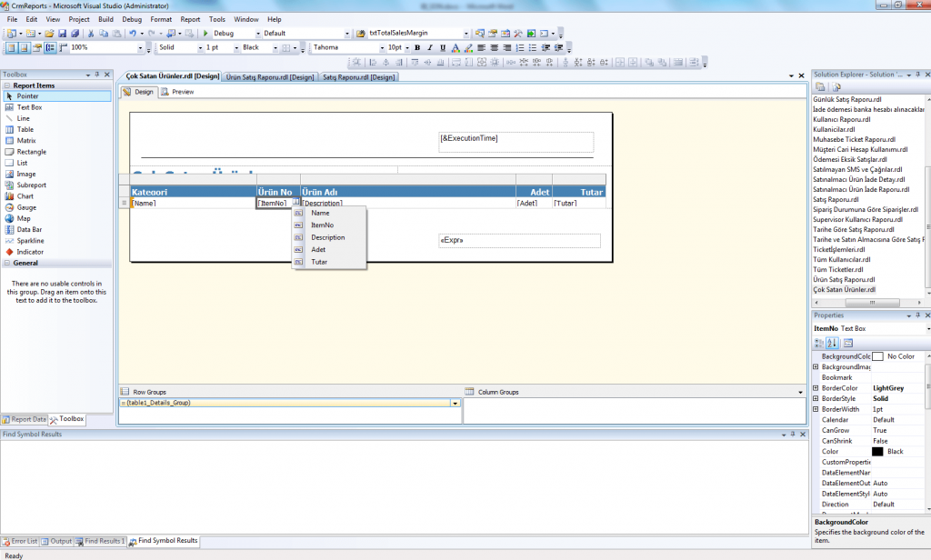Switch to Satış Raporu.rdl [Design] tab

click(358, 77)
